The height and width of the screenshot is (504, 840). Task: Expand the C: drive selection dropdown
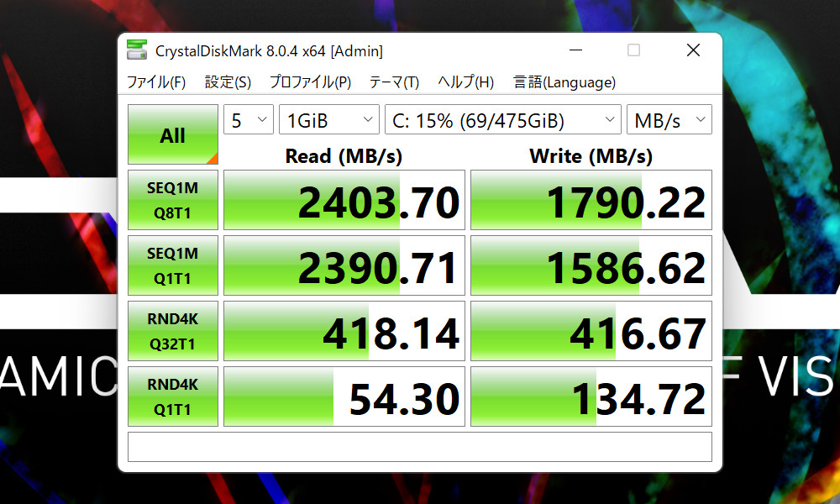click(503, 119)
